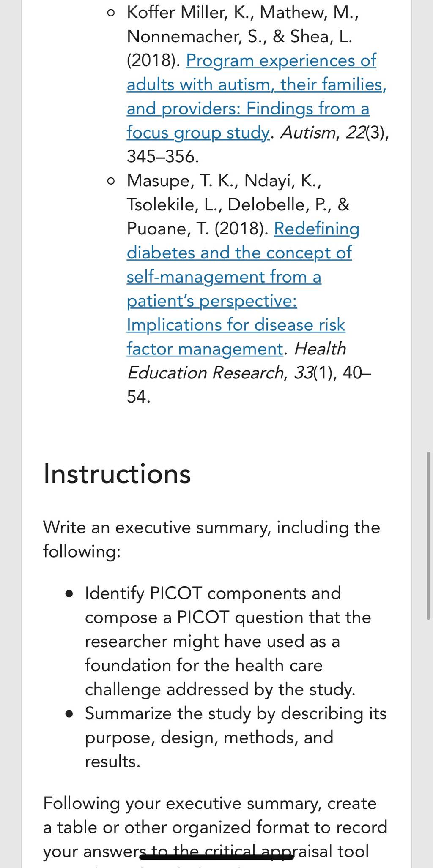This screenshot has width=433, height=868.
Task: Click the italic 'Health Education Research' journal title
Action: (237, 361)
